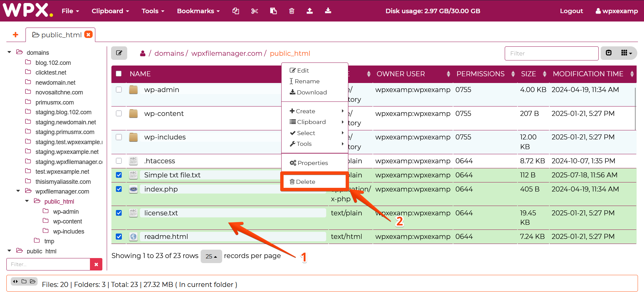Viewport: 644px width, 294px height.
Task: Open the Clipboard menu dropdown
Action: pos(110,11)
